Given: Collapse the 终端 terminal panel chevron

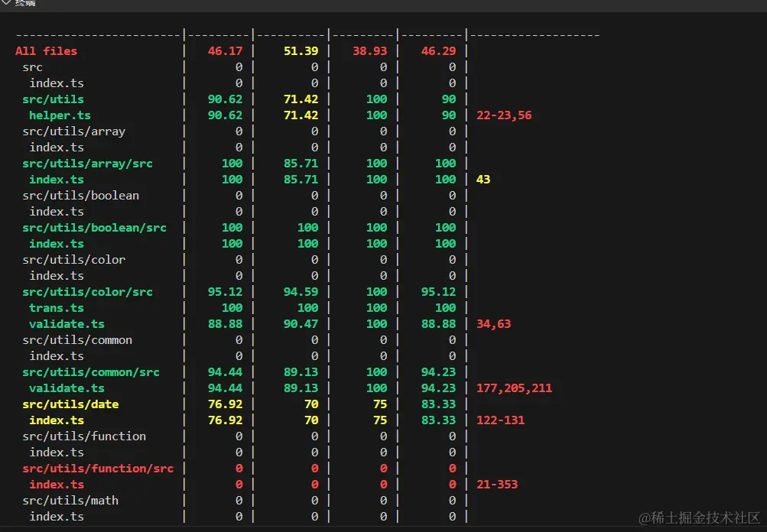Looking at the screenshot, I should pos(6,2).
